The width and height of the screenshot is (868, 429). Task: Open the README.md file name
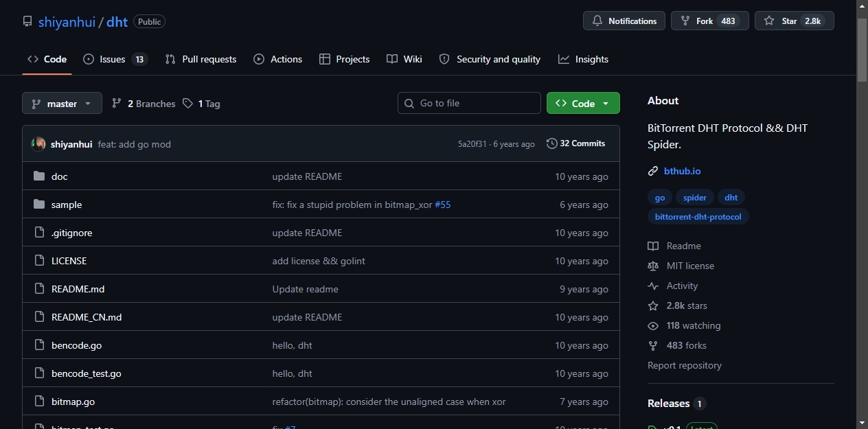click(78, 289)
